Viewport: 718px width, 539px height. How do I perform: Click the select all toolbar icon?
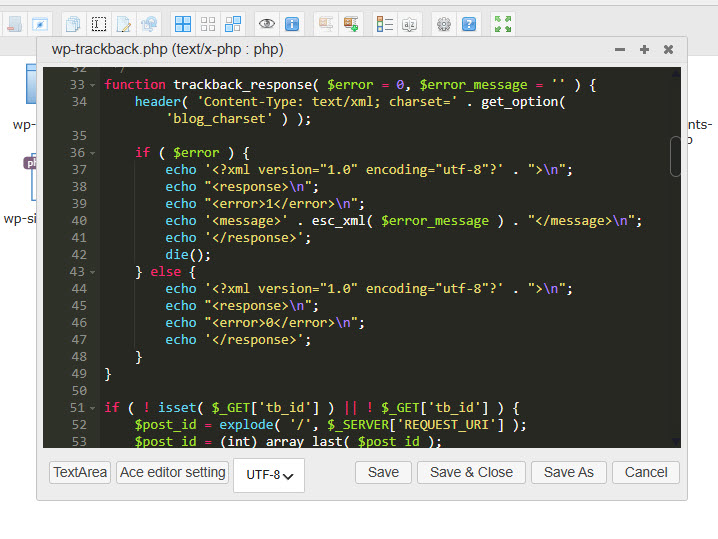point(183,24)
